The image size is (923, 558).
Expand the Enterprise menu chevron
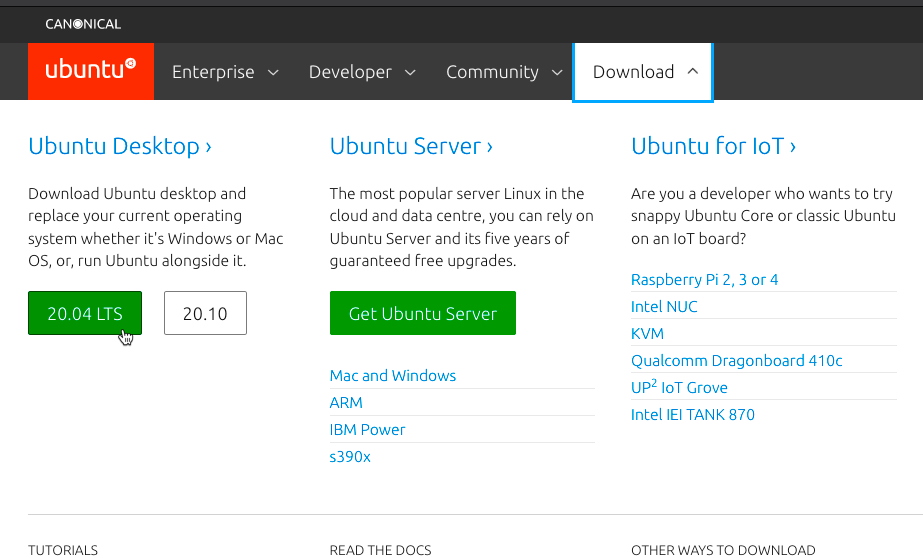(273, 72)
